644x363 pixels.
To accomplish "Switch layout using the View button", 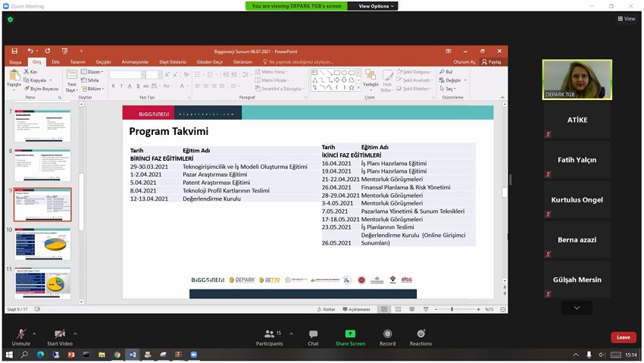I will [x=626, y=19].
